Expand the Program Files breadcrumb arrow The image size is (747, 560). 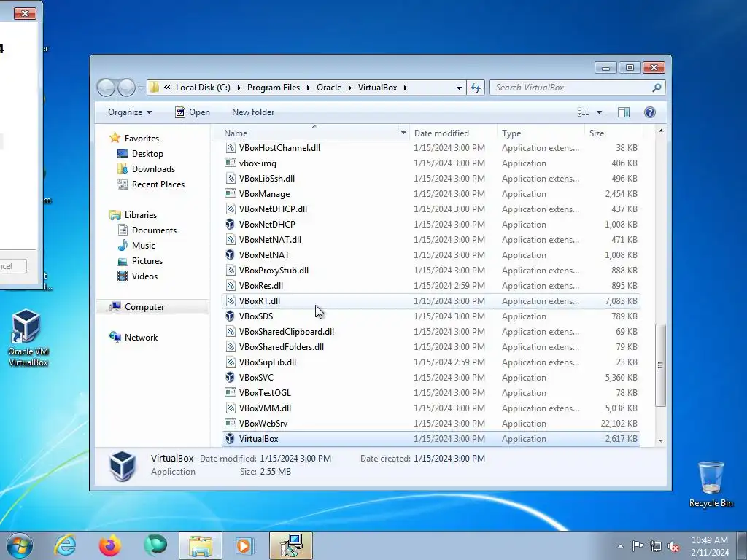[x=309, y=87]
